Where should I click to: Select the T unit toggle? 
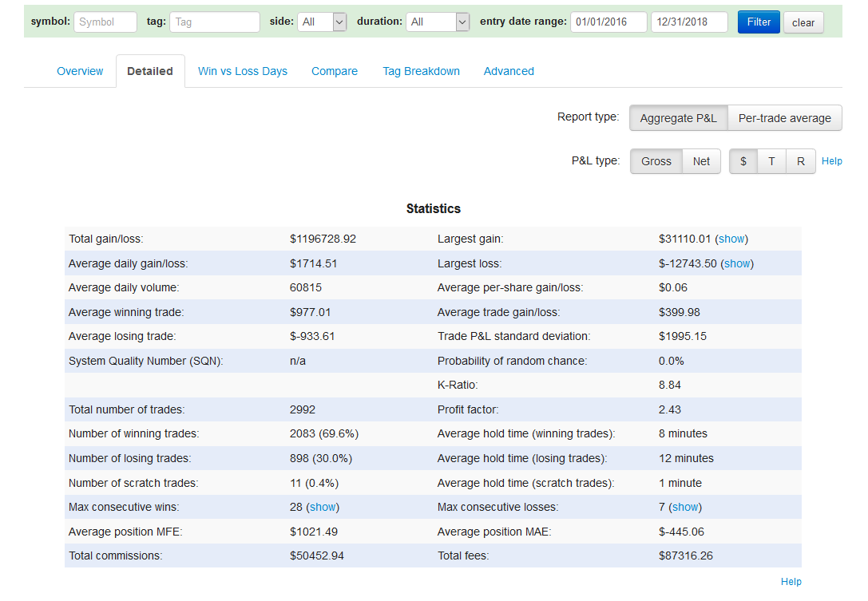tap(771, 161)
